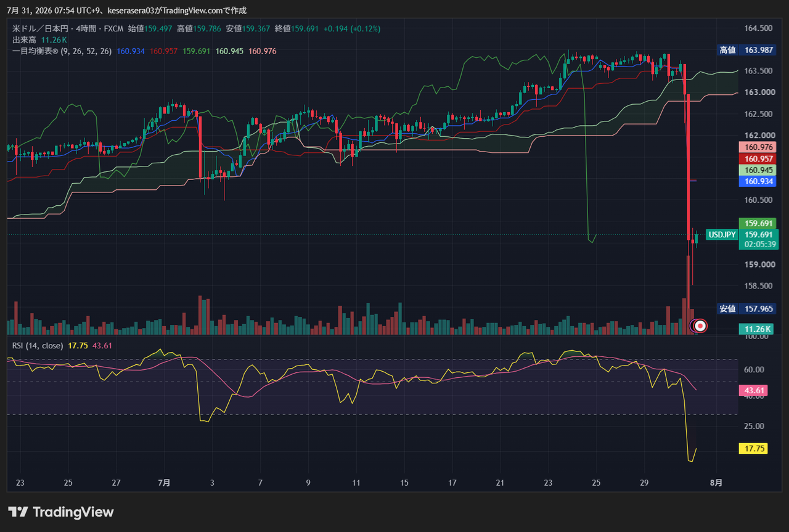Screen dimensions: 789x532
Task: Click the low value 安値159.367 in legend
Action: click(248, 29)
